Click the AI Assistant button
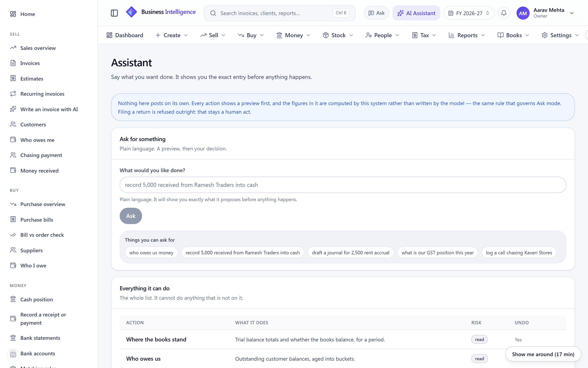Screen dimensions: 588x368 [x=416, y=13]
